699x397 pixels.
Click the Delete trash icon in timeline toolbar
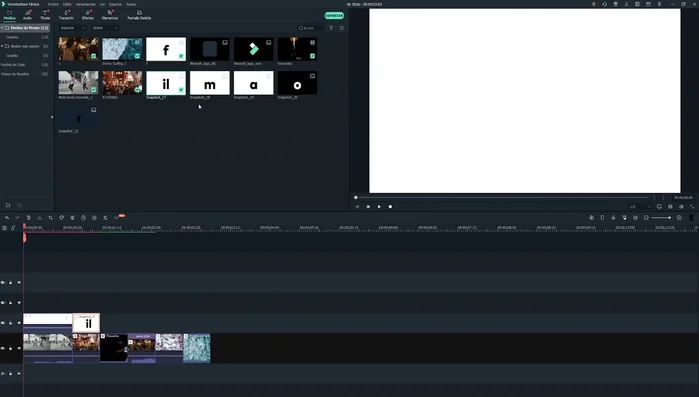pos(29,217)
